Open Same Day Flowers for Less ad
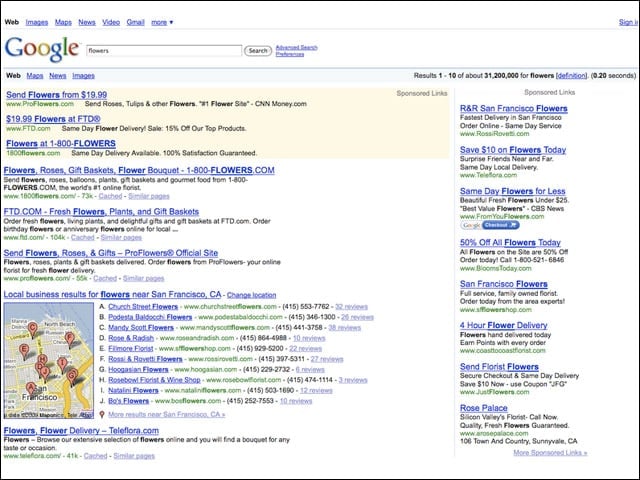This screenshot has height=480, width=640. [x=512, y=191]
